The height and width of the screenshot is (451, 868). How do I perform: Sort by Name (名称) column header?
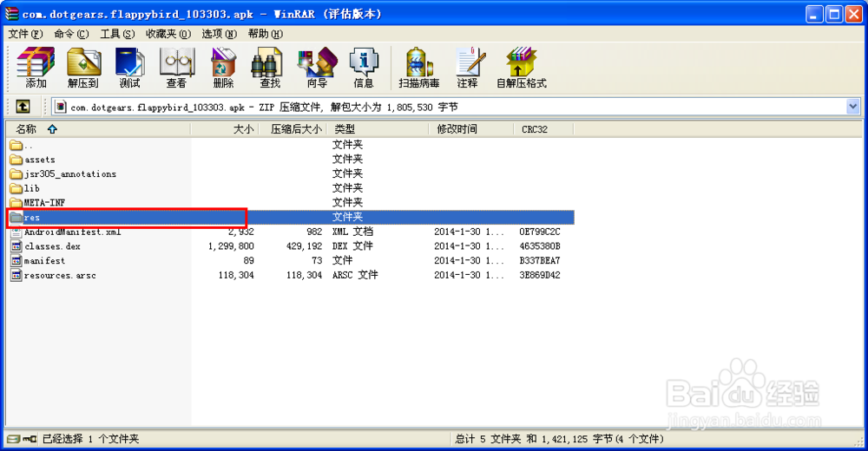point(99,129)
